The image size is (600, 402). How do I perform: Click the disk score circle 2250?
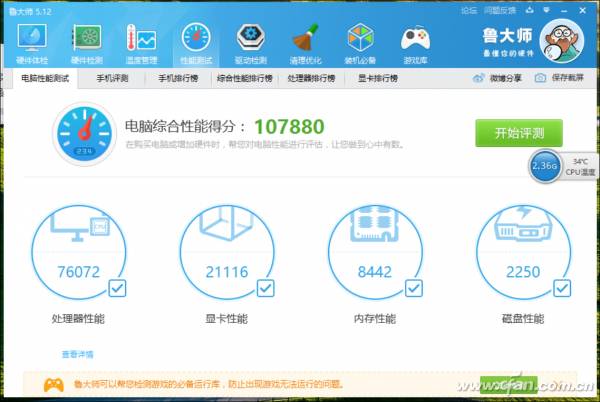(523, 252)
